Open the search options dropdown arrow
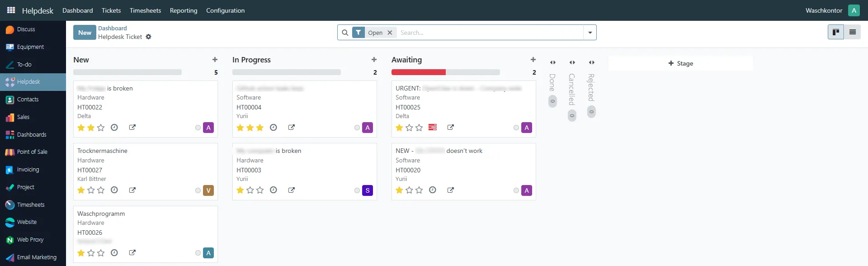This screenshot has width=868, height=266. (x=590, y=33)
